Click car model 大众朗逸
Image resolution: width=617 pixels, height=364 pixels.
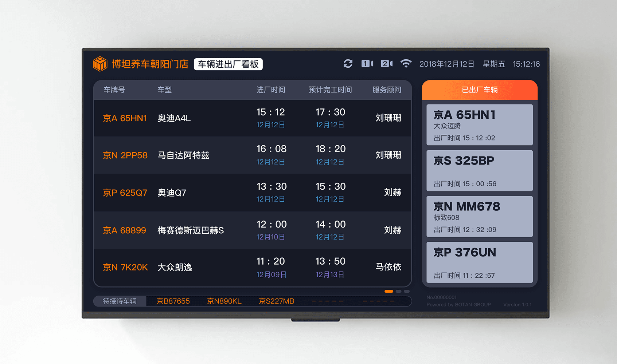[x=175, y=268]
